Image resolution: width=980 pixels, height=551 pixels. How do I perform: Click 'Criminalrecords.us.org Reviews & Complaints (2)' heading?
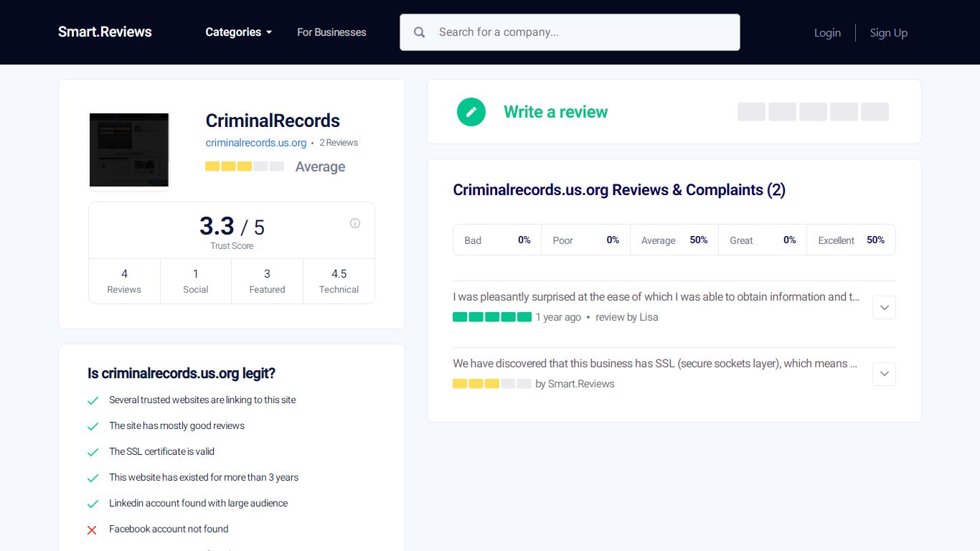pos(619,190)
